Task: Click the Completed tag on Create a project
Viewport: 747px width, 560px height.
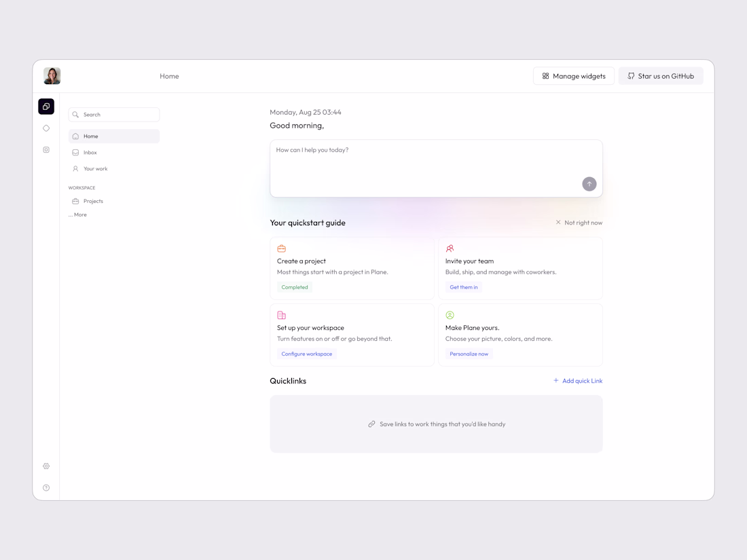Action: (295, 287)
